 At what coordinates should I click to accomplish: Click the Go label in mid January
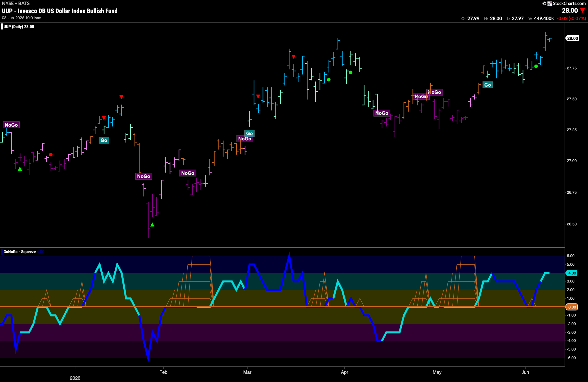[104, 140]
